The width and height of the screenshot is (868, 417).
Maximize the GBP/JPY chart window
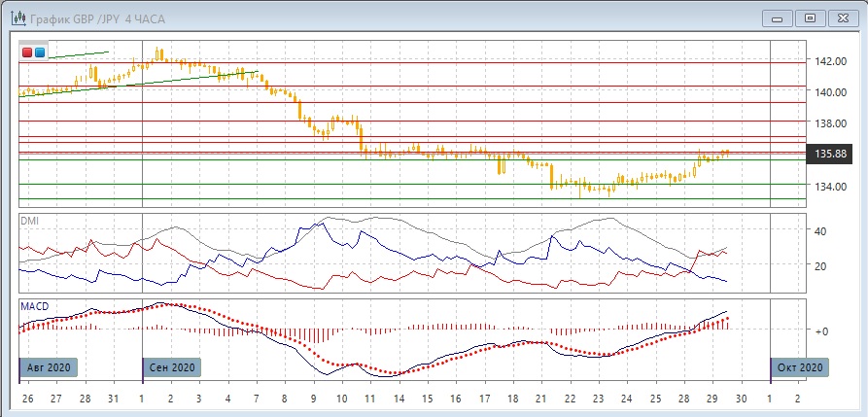click(812, 17)
